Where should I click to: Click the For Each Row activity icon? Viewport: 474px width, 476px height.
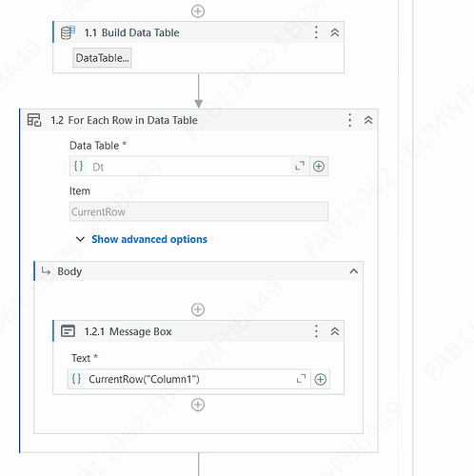click(34, 120)
